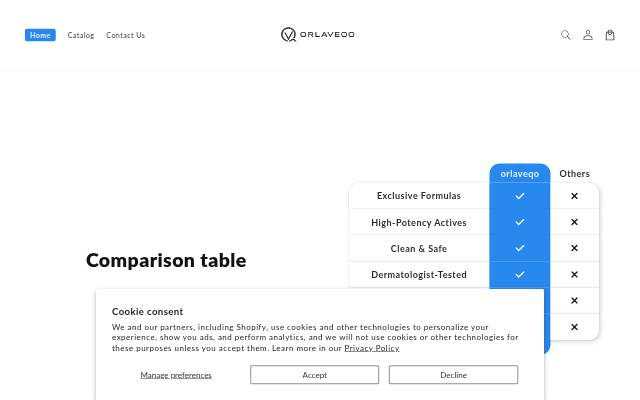This screenshot has width=640, height=400.
Task: Go to the Home menu item
Action: [x=40, y=35]
